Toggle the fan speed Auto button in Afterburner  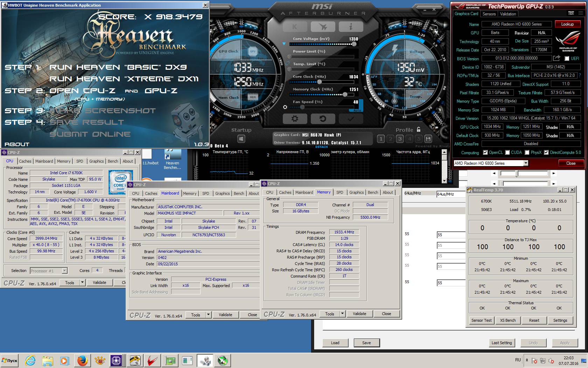[357, 110]
